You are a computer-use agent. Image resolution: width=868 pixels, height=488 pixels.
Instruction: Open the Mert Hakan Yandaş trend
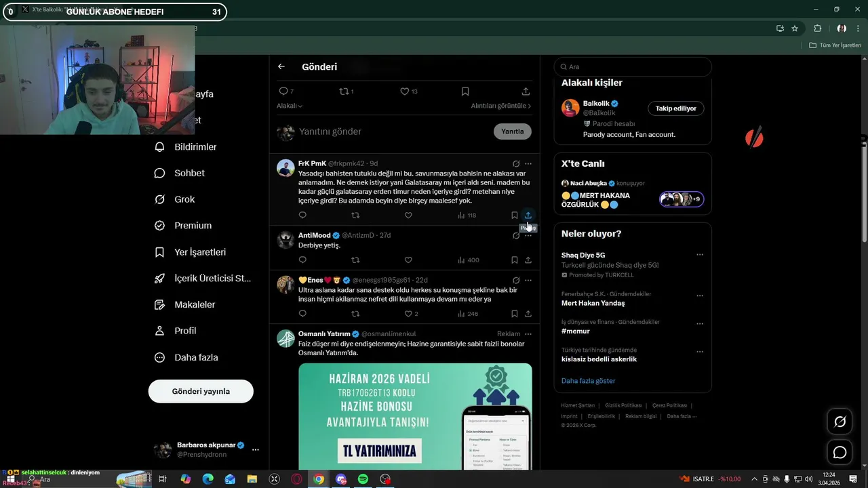point(593,303)
